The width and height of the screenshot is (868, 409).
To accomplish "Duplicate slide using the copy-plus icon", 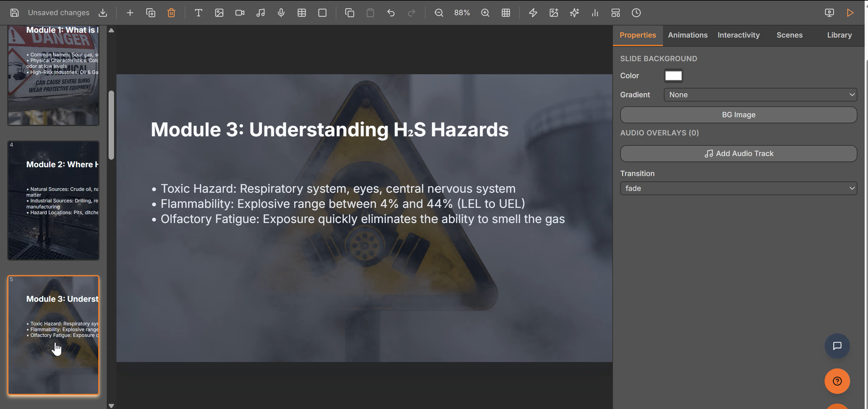I will tap(151, 13).
